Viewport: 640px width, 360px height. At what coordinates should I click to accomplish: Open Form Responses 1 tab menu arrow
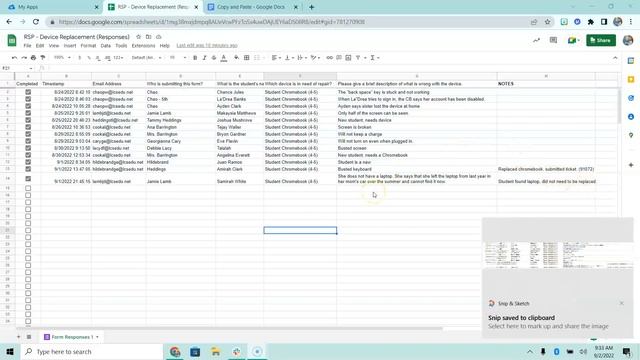pyautogui.click(x=97, y=337)
